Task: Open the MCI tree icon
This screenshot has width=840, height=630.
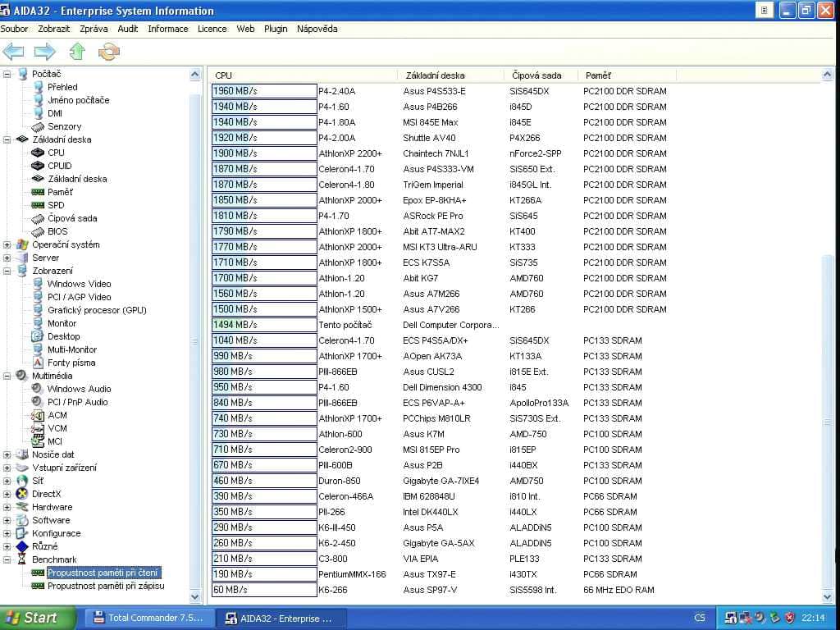Action: click(x=38, y=441)
